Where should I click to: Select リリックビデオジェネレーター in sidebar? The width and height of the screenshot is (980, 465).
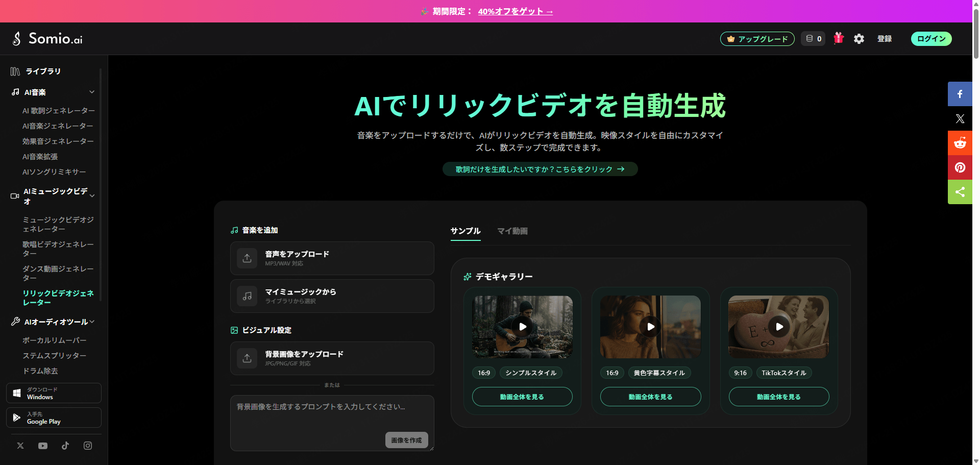coord(58,298)
